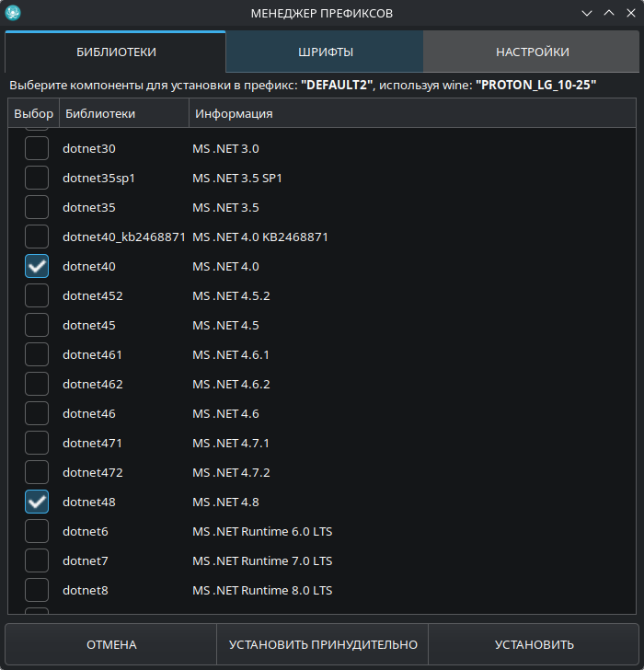
Task: Click the Выбор column header
Action: click(x=34, y=113)
